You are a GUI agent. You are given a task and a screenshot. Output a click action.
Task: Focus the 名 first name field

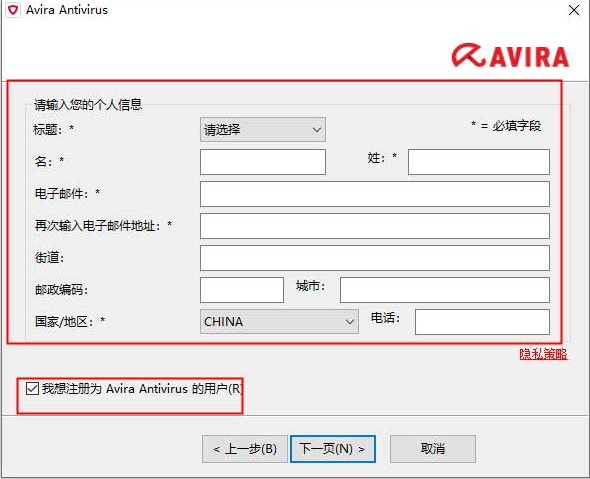(263, 162)
